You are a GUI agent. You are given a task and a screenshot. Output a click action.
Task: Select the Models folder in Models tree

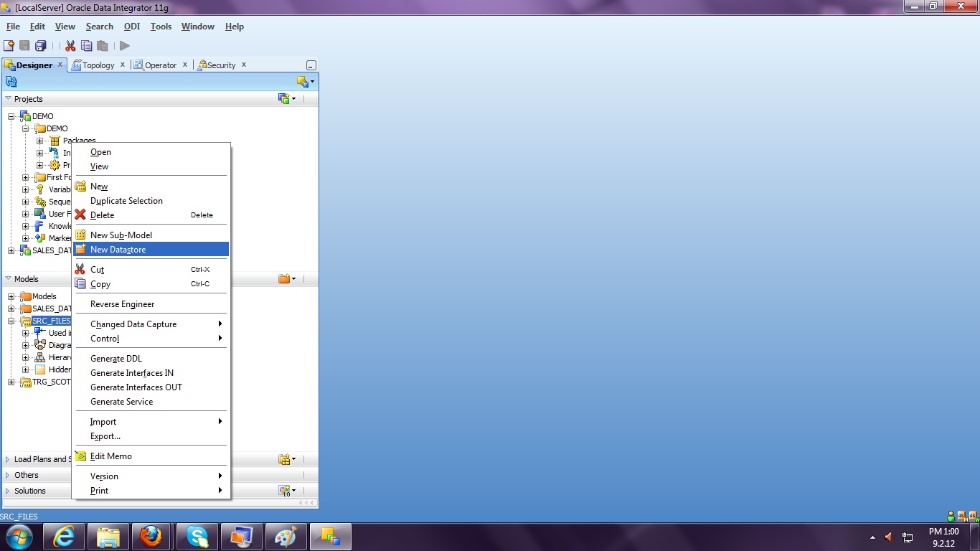tap(44, 296)
